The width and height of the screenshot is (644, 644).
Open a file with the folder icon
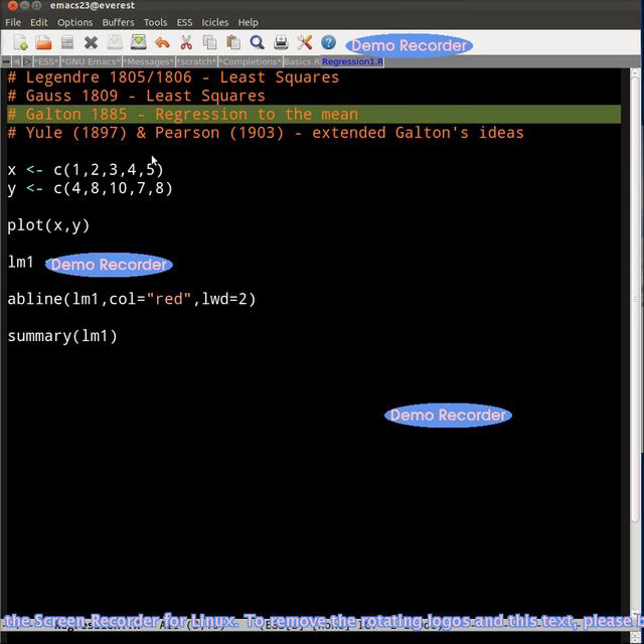(44, 43)
